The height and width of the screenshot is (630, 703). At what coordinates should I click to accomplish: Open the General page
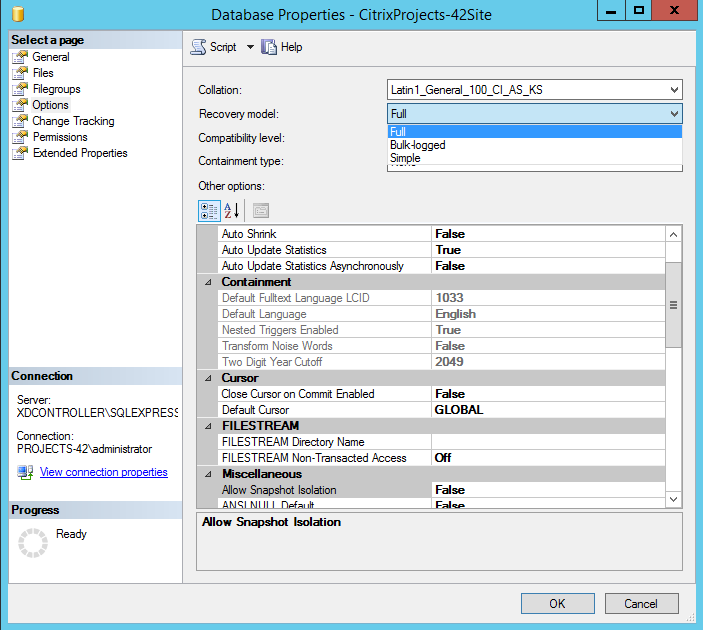(x=51, y=57)
